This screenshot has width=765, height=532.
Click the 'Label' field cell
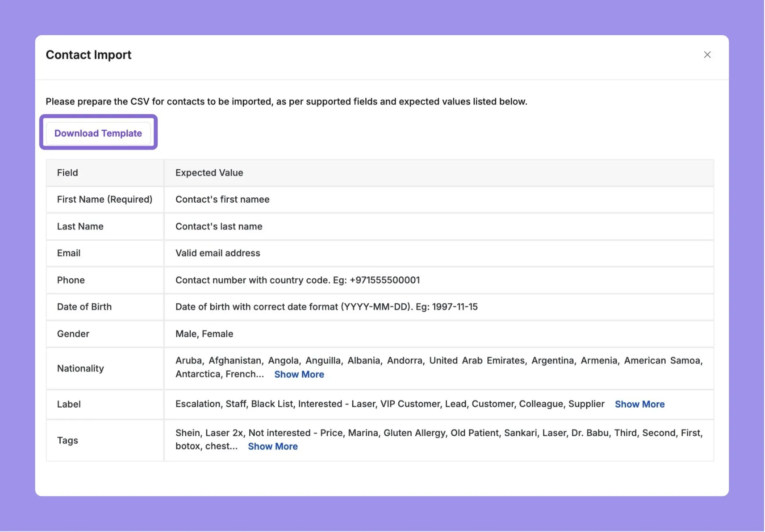click(105, 404)
